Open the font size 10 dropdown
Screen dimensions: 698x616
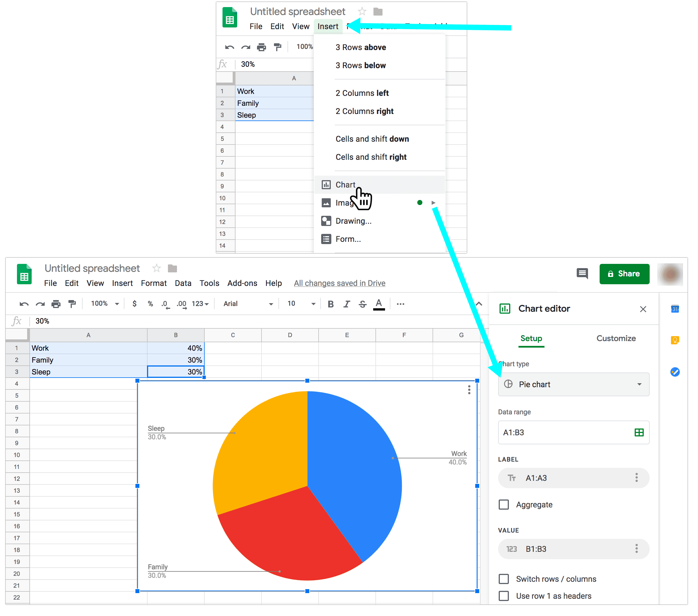coord(301,304)
